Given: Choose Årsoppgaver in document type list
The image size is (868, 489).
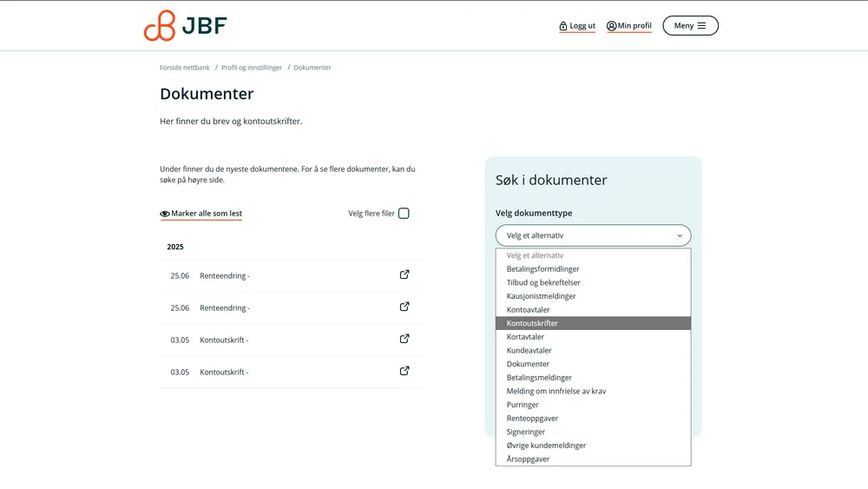Looking at the screenshot, I should (x=528, y=459).
